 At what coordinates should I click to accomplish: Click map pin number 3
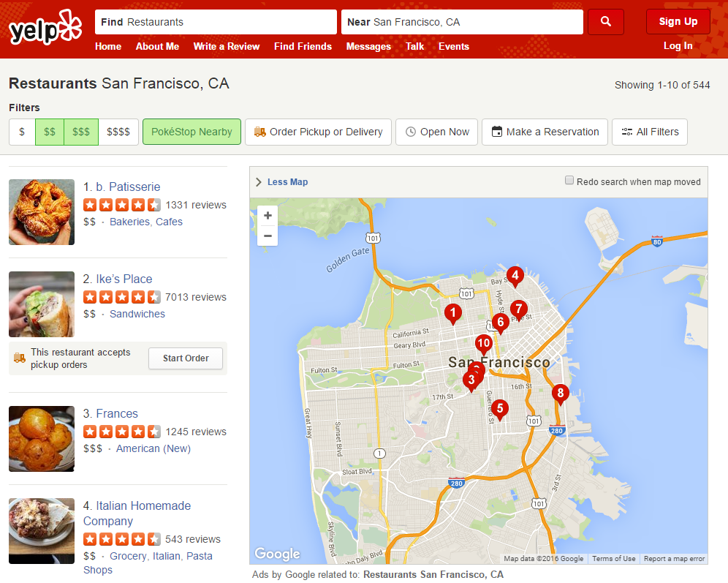[471, 381]
